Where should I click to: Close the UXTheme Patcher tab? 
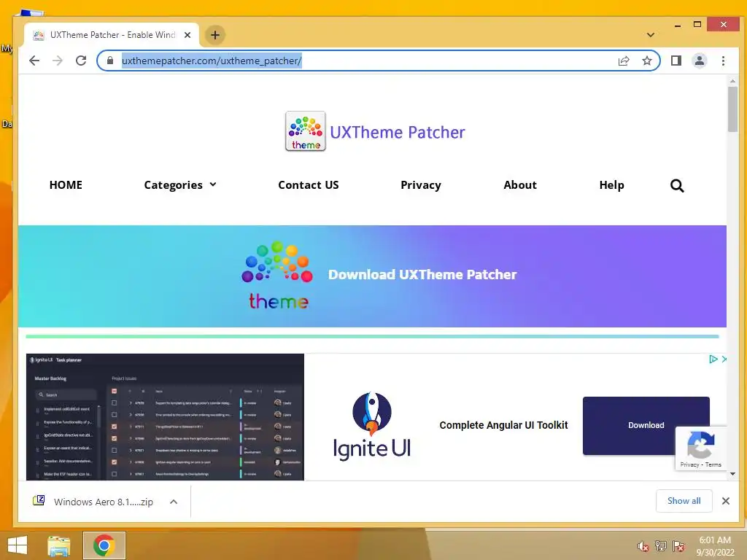click(187, 35)
